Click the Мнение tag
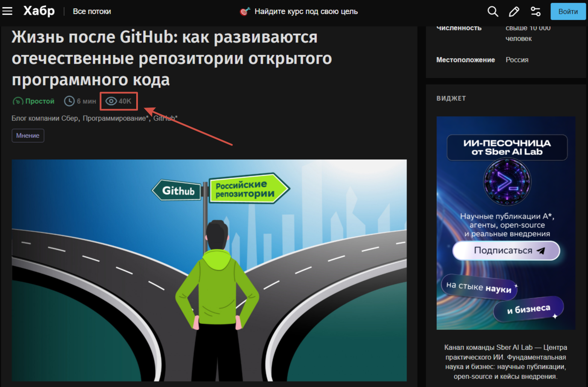The height and width of the screenshot is (387, 588). pyautogui.click(x=28, y=135)
